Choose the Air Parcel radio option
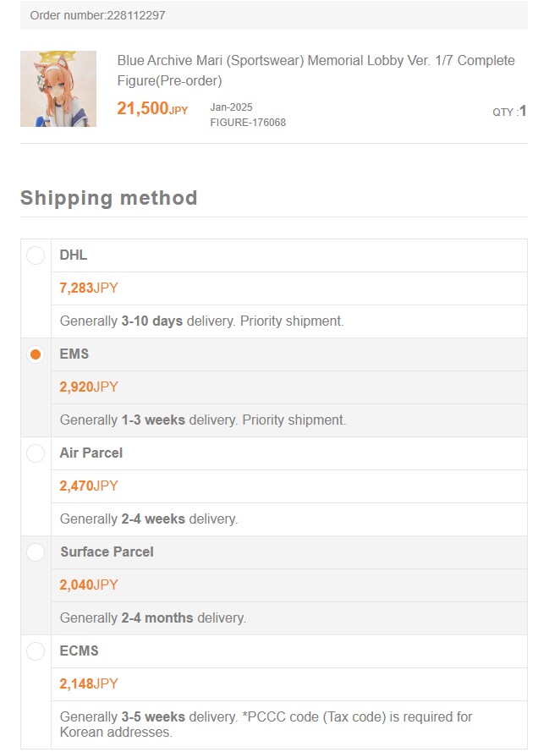The width and height of the screenshot is (560, 752). click(x=36, y=453)
